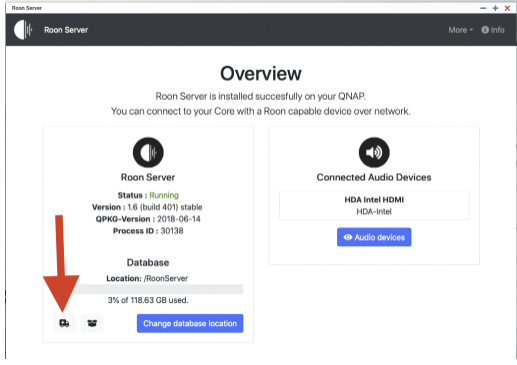
Task: Click the Version 1.6 (build 401) stable text
Action: [x=147, y=207]
